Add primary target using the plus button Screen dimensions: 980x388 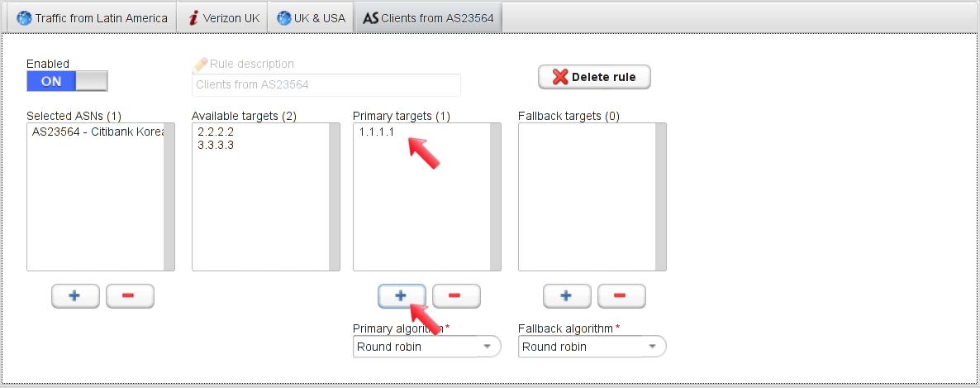(x=402, y=296)
